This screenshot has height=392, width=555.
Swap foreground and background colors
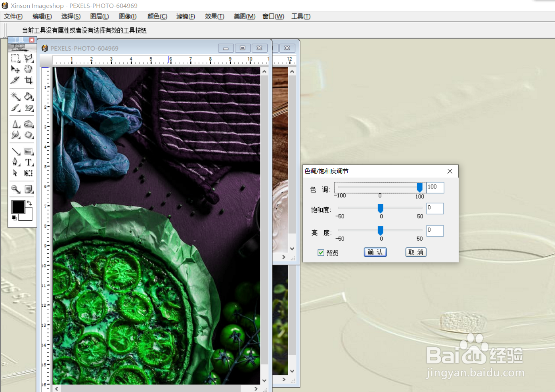[x=29, y=203]
